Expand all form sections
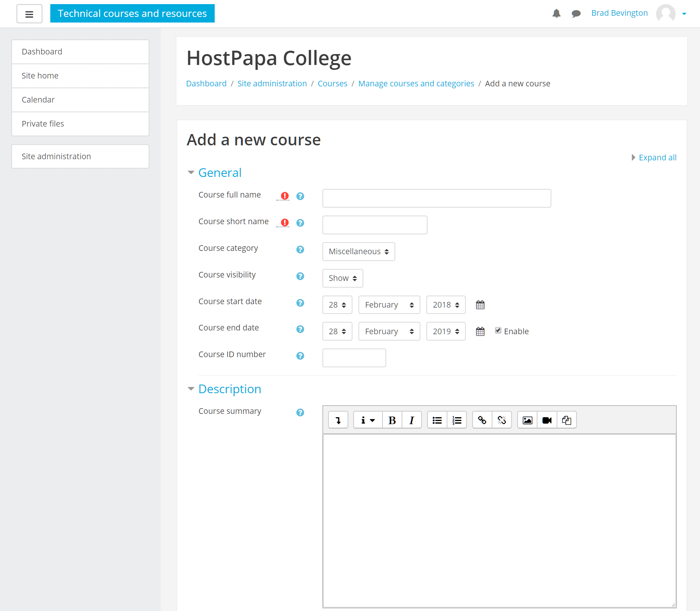The height and width of the screenshot is (611, 700). click(x=657, y=158)
